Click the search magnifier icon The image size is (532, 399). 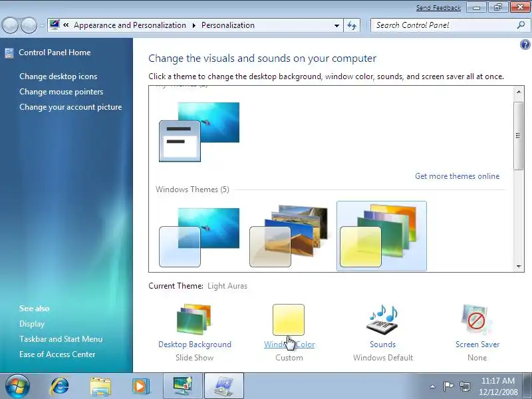[521, 25]
